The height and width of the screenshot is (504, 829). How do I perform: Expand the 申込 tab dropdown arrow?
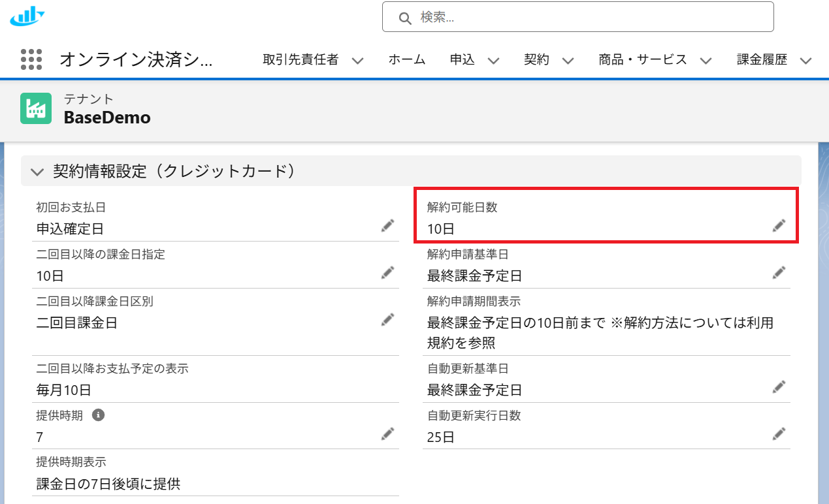click(x=494, y=61)
